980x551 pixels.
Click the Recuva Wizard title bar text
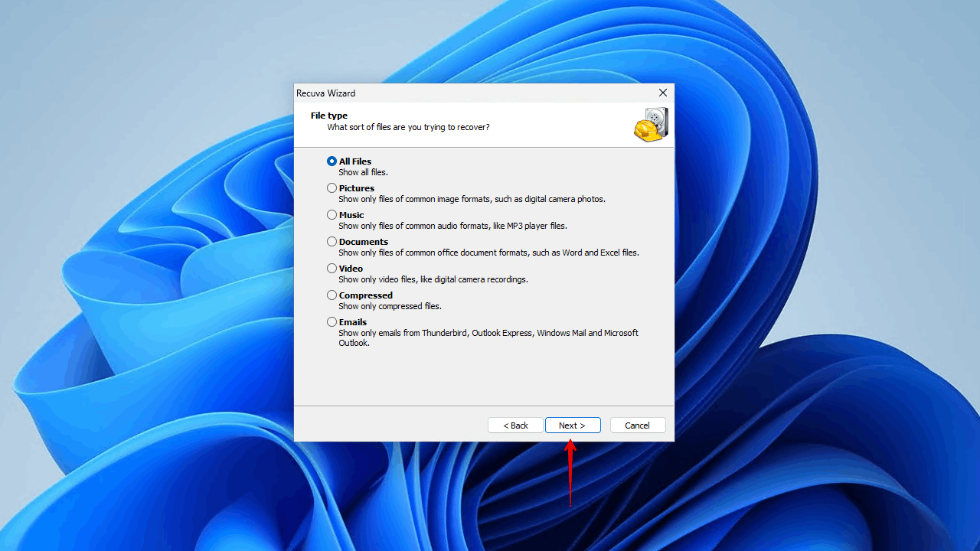tap(326, 93)
